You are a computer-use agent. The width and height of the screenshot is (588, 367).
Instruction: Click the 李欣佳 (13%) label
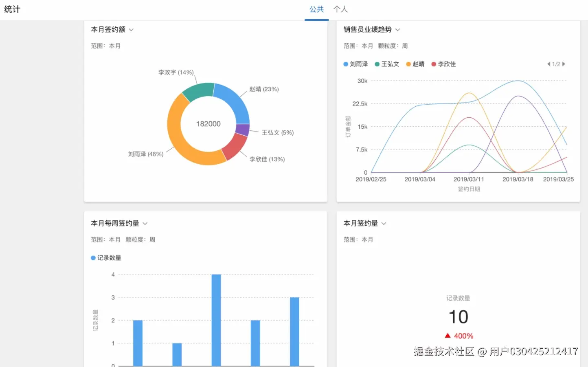pos(267,159)
